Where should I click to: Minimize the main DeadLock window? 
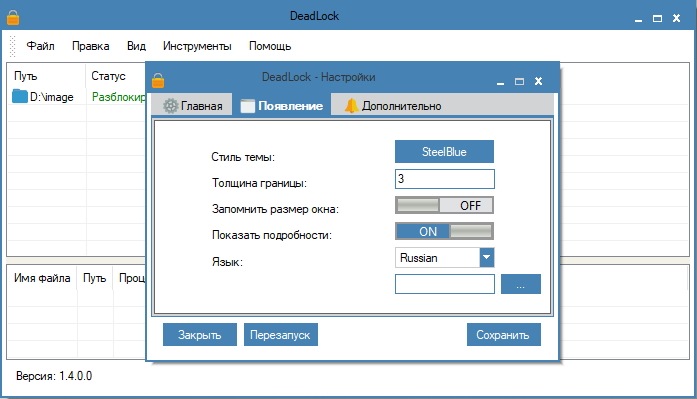(x=638, y=19)
